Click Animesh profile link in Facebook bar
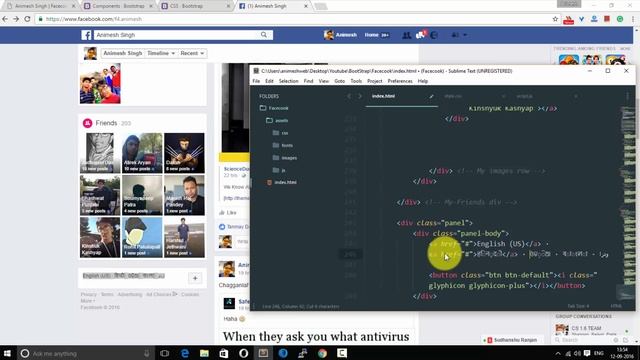 (340, 35)
